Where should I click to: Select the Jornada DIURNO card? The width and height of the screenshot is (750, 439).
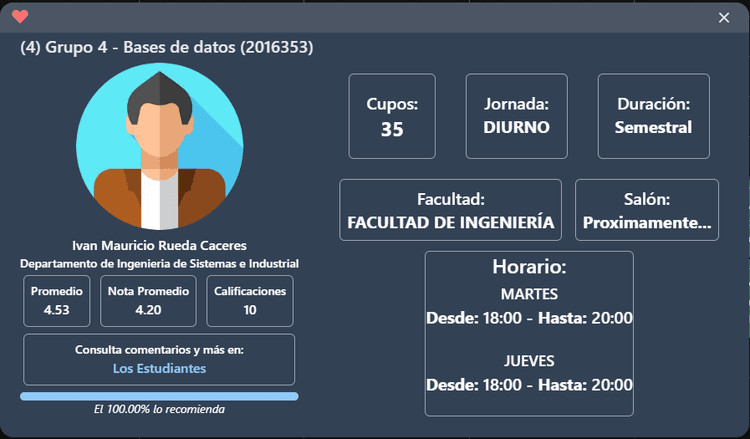pyautogui.click(x=516, y=116)
